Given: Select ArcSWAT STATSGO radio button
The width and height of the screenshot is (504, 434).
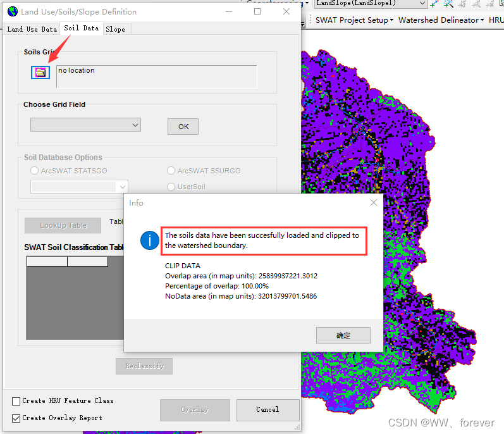Looking at the screenshot, I should (x=34, y=170).
